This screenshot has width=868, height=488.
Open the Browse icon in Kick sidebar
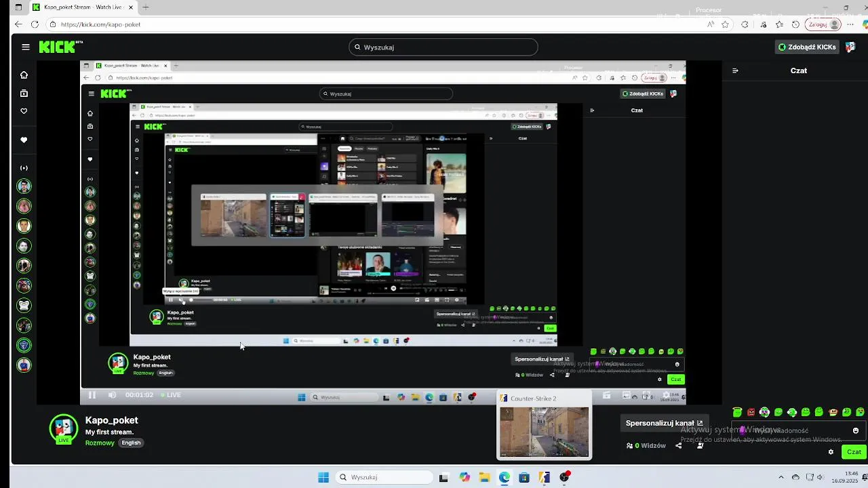24,94
